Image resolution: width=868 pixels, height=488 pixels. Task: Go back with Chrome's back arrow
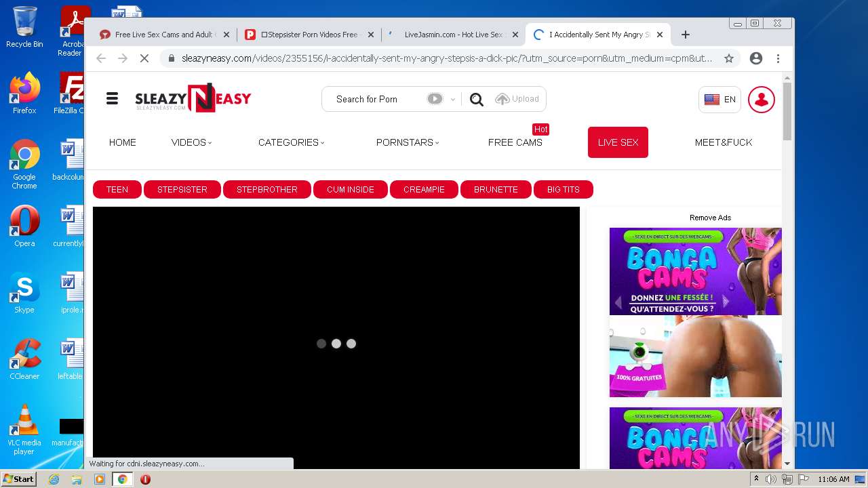coord(101,58)
